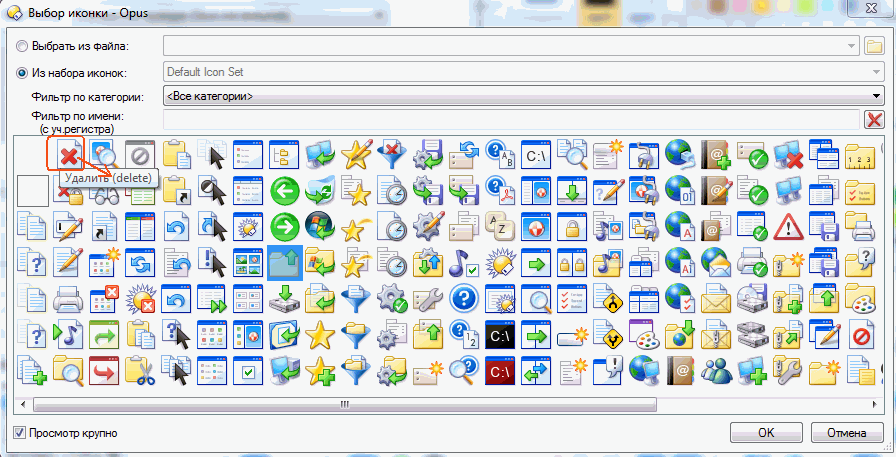Click the horizontal scrollbar thumb
896x457 pixels.
point(345,404)
